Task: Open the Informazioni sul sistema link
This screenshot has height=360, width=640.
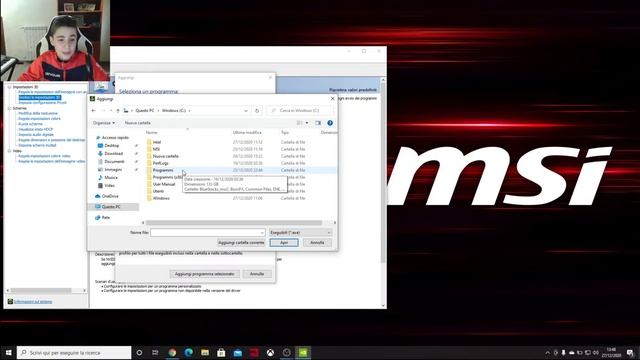Action: (x=33, y=302)
